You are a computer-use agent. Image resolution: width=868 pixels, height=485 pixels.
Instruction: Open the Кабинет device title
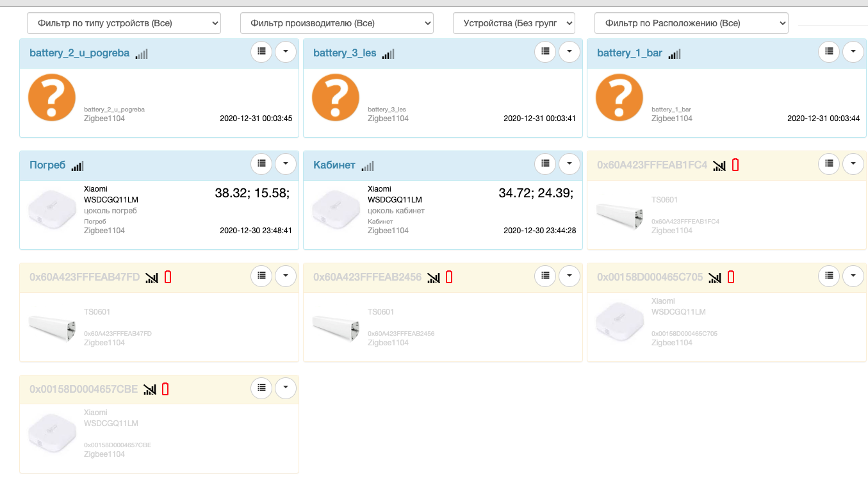(x=334, y=165)
